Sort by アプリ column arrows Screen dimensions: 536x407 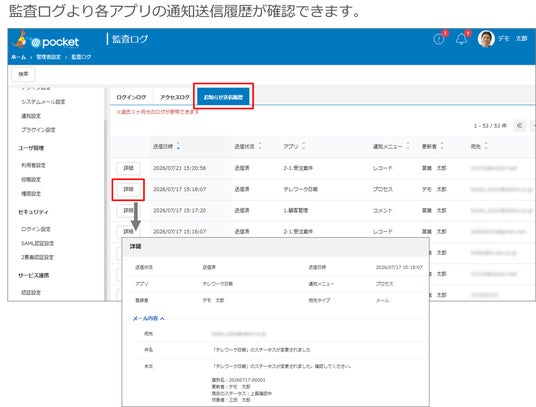[x=304, y=146]
